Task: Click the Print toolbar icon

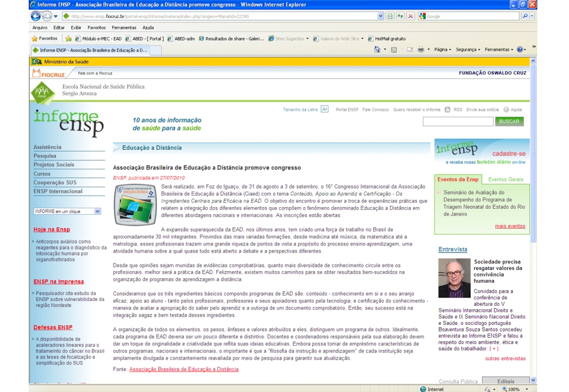Action: click(420, 50)
